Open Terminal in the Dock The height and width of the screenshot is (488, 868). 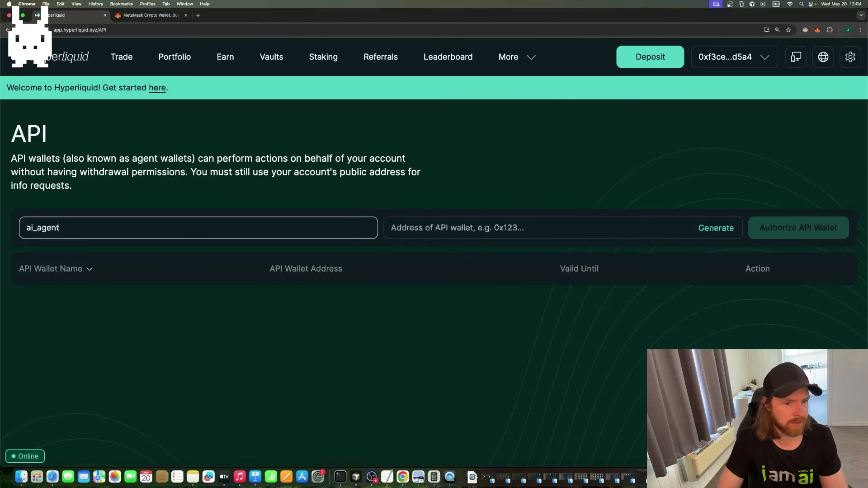click(340, 477)
